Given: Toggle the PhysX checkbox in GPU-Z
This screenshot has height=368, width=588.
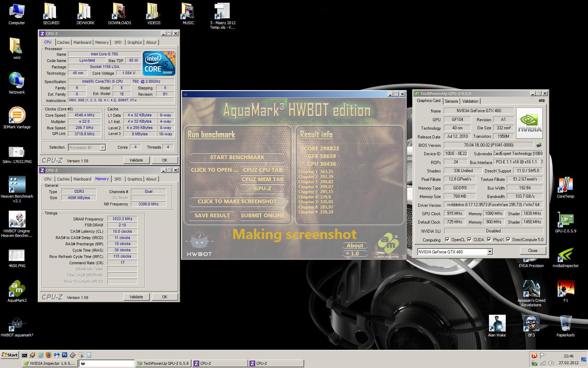Looking at the screenshot, I should click(489, 240).
